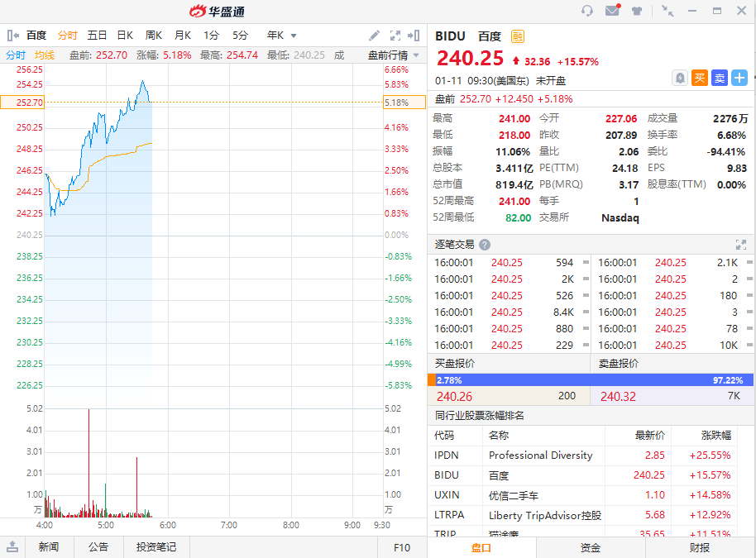Click the 委比 value -94.41%
The width and height of the screenshot is (756, 558).
(726, 152)
